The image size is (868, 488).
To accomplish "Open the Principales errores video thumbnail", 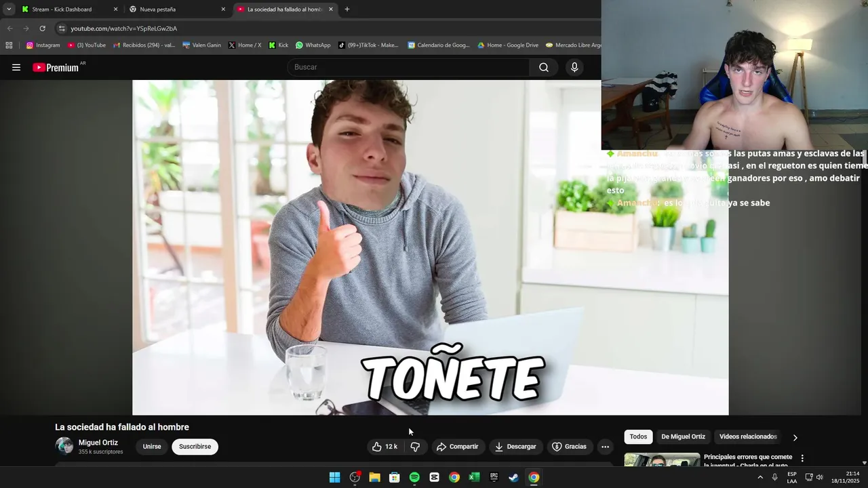I will click(662, 460).
